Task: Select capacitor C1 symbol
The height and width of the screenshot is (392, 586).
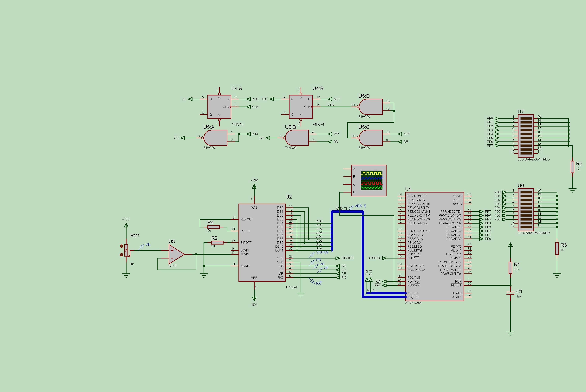Action: point(510,293)
